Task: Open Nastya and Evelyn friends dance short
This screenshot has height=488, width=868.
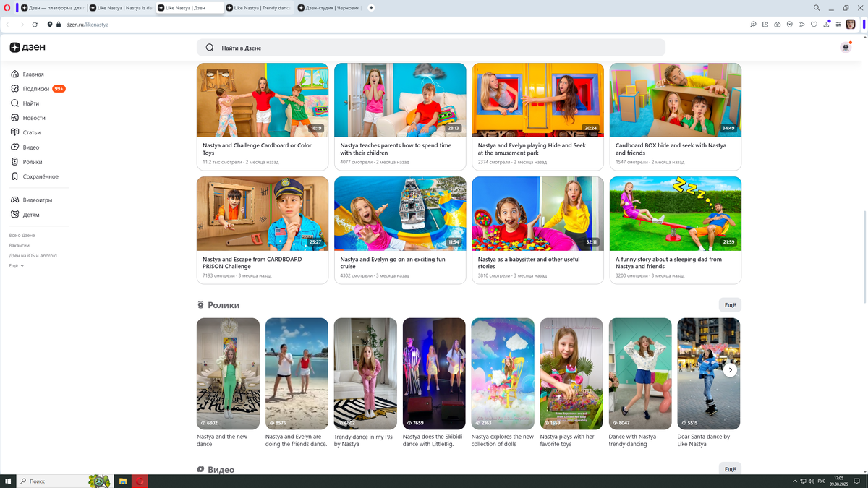Action: 297,374
